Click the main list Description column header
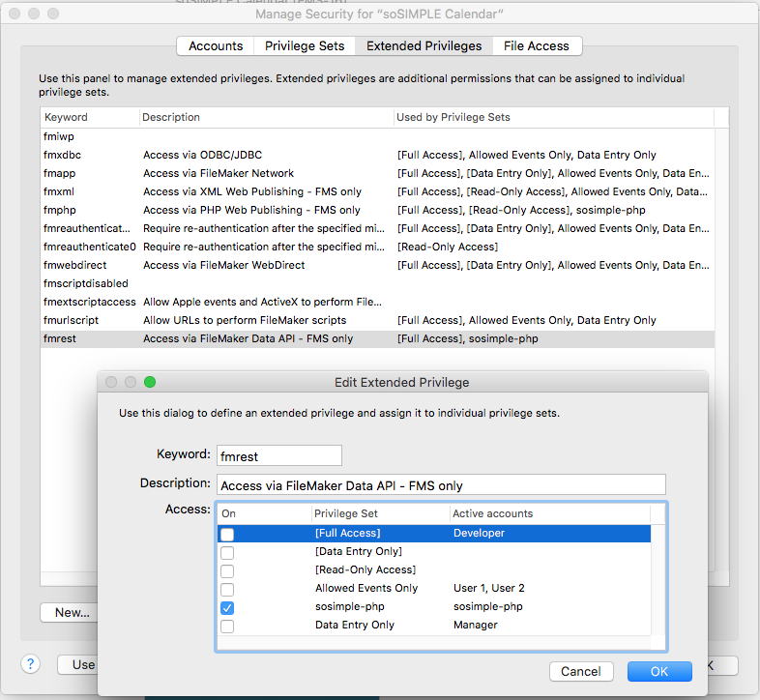Image resolution: width=760 pixels, height=700 pixels. [267, 117]
